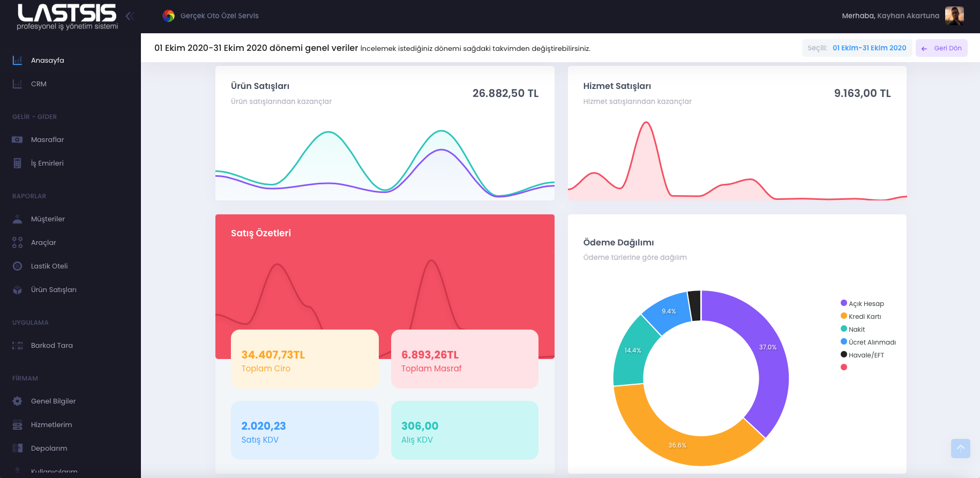Image resolution: width=980 pixels, height=478 pixels.
Task: Toggle Nakit legend swatch
Action: tap(844, 328)
